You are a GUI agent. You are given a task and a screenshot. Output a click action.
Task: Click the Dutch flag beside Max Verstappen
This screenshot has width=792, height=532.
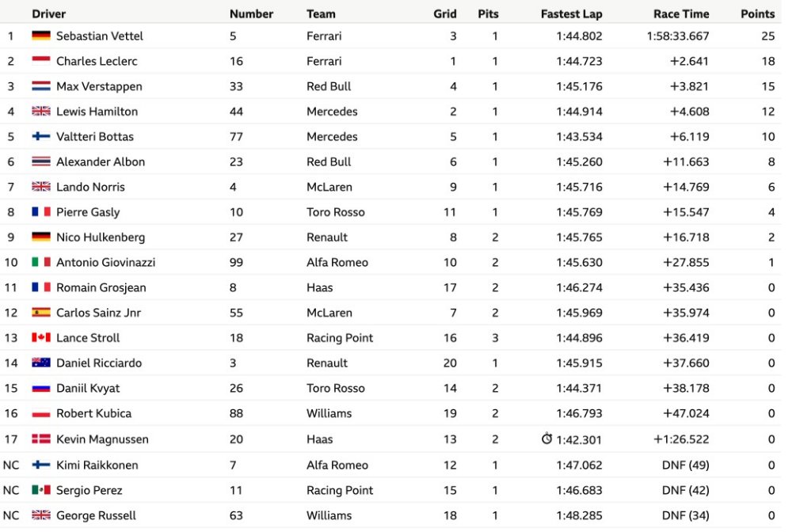[41, 86]
